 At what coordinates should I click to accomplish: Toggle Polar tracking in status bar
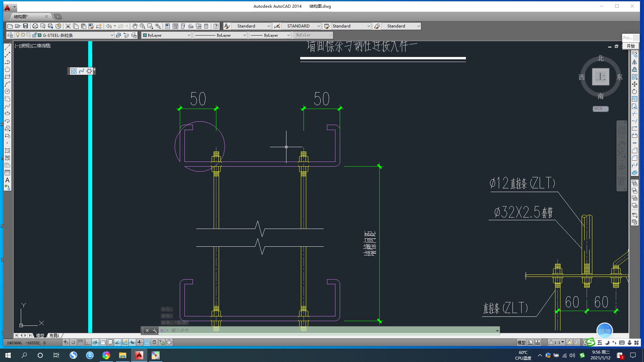tap(95, 342)
